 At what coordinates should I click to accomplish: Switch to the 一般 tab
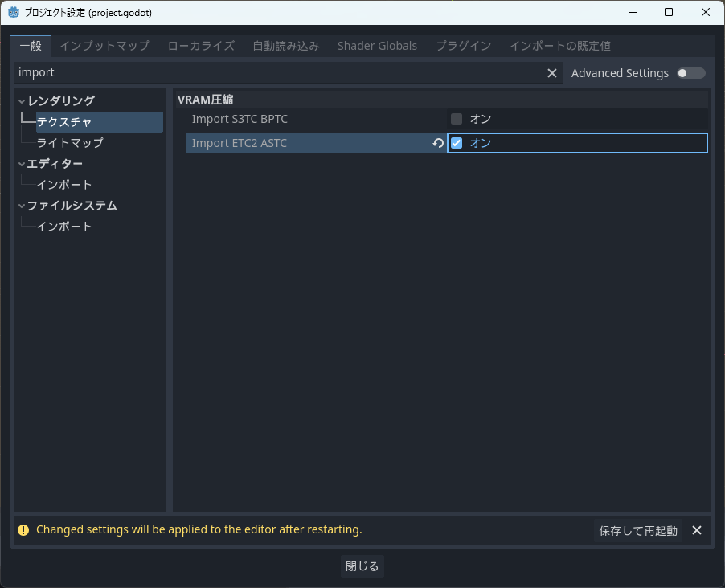[31, 46]
